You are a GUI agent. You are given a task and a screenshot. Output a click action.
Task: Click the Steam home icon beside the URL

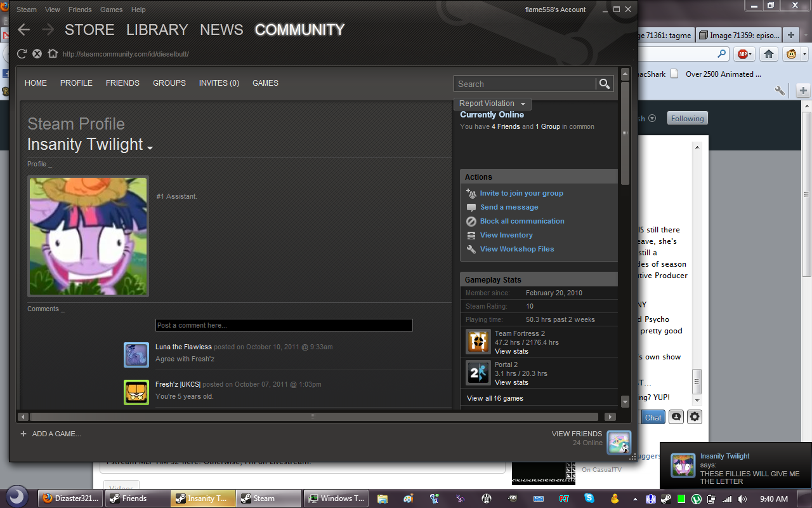click(53, 54)
